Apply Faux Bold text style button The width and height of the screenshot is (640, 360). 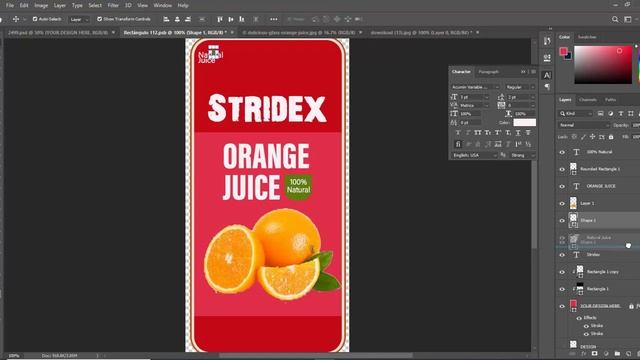pyautogui.click(x=458, y=133)
